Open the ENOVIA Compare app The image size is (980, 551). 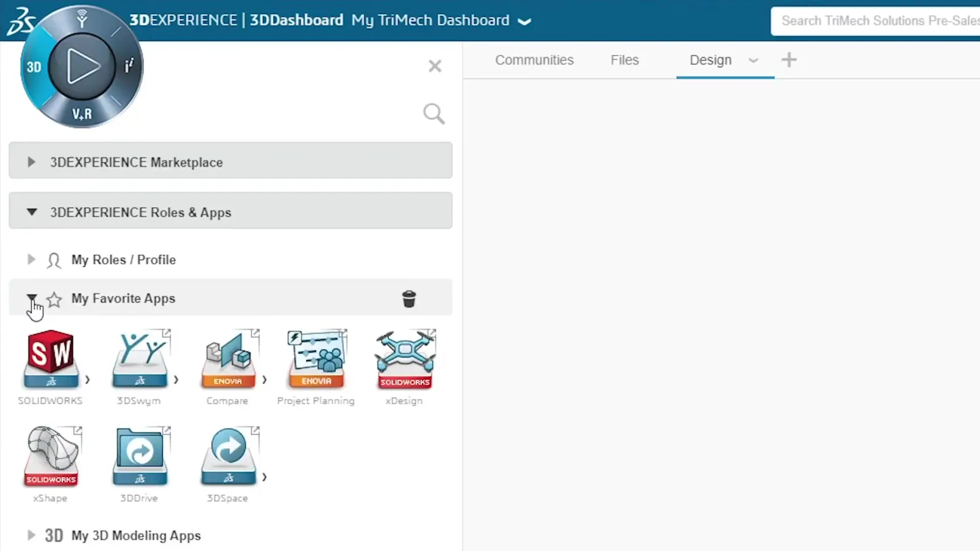228,359
